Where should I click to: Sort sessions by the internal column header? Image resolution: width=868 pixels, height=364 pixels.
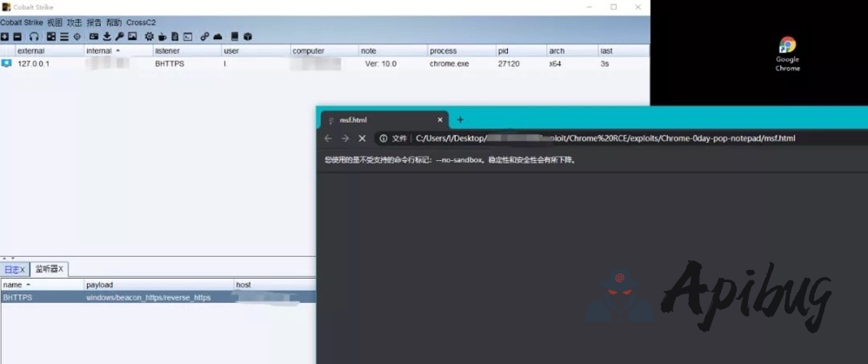[100, 51]
